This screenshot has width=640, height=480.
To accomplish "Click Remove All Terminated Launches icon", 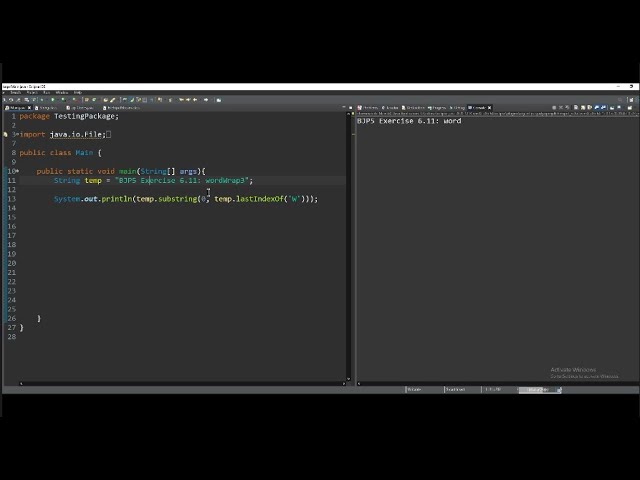I will (567, 107).
